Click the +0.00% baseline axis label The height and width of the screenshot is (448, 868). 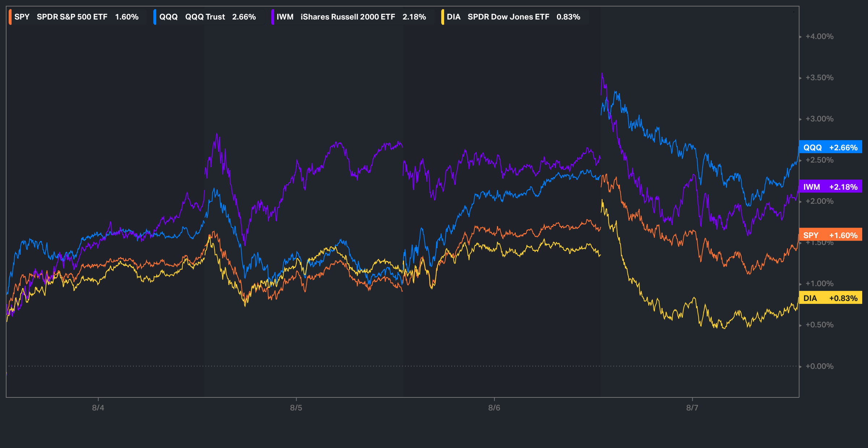click(x=820, y=366)
